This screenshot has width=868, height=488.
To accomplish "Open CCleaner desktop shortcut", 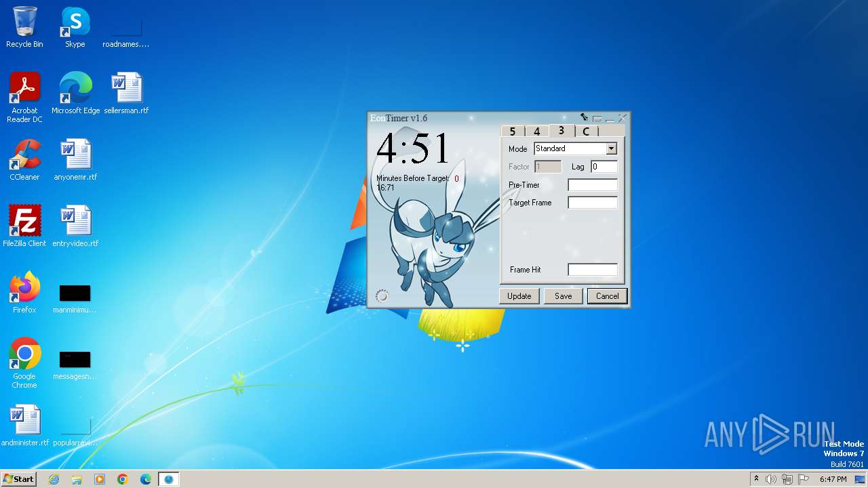I will pyautogui.click(x=24, y=160).
